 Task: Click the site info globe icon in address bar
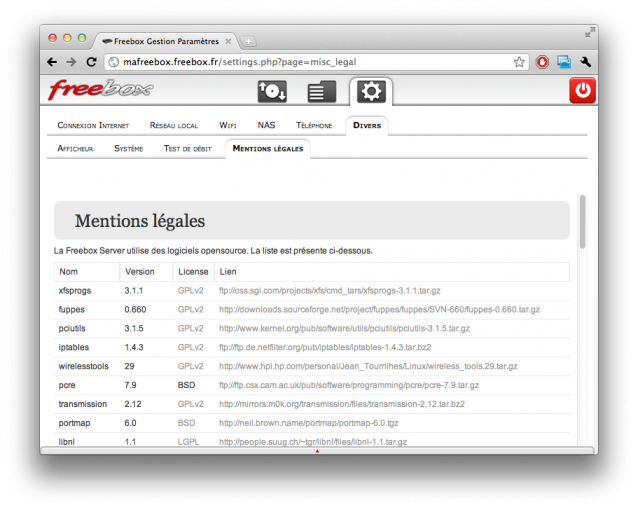[x=114, y=62]
